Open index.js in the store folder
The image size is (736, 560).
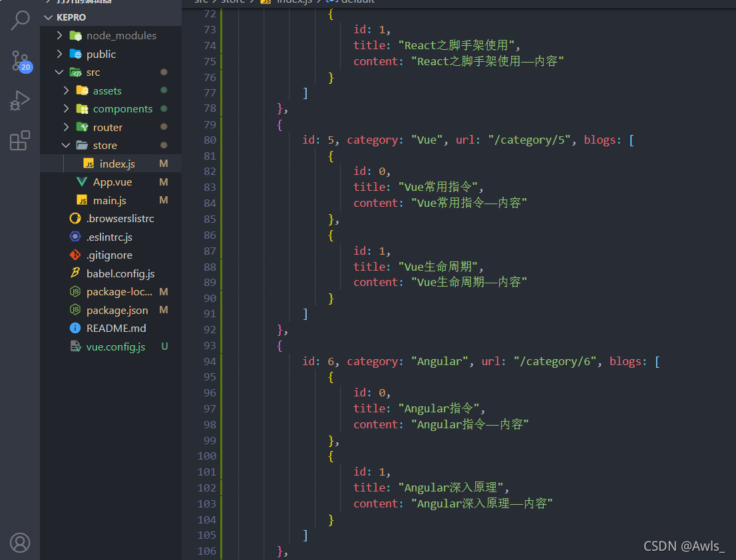117,164
